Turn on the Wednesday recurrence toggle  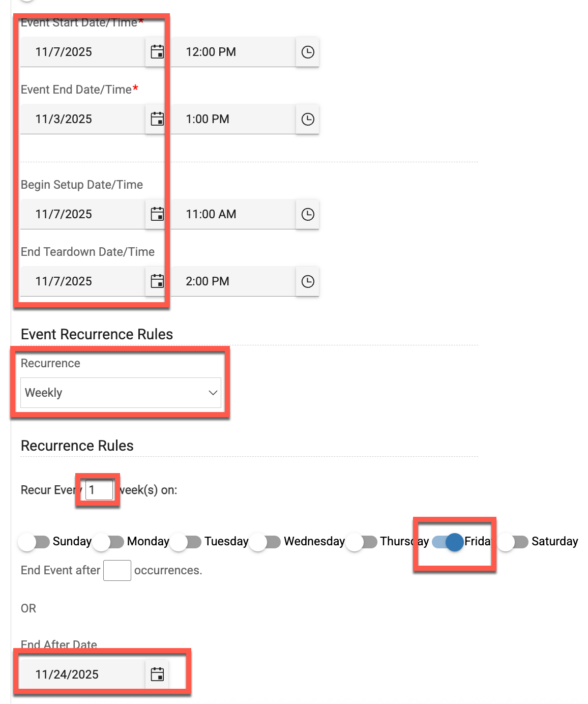click(x=266, y=542)
